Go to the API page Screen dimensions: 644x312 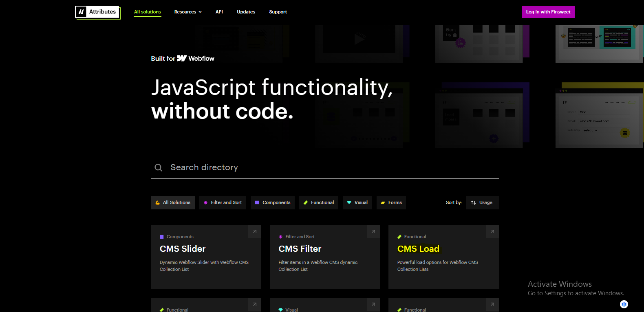click(x=219, y=12)
